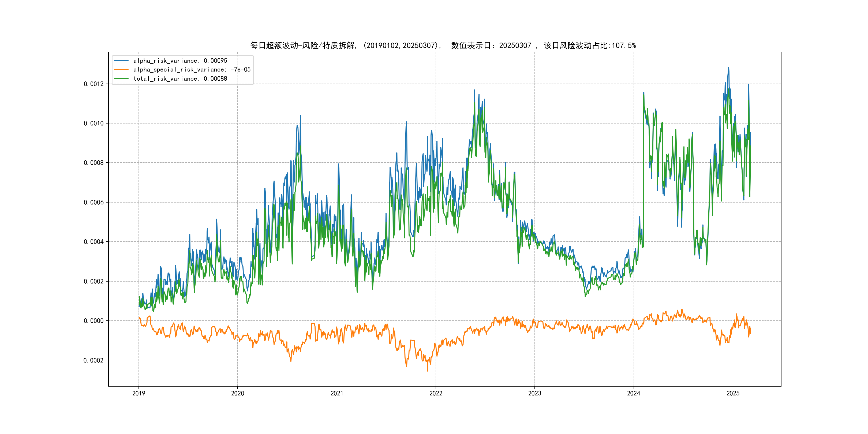Viewport: 868px width, 434px height.
Task: Click the 2022 x-axis tick label
Action: (436, 393)
